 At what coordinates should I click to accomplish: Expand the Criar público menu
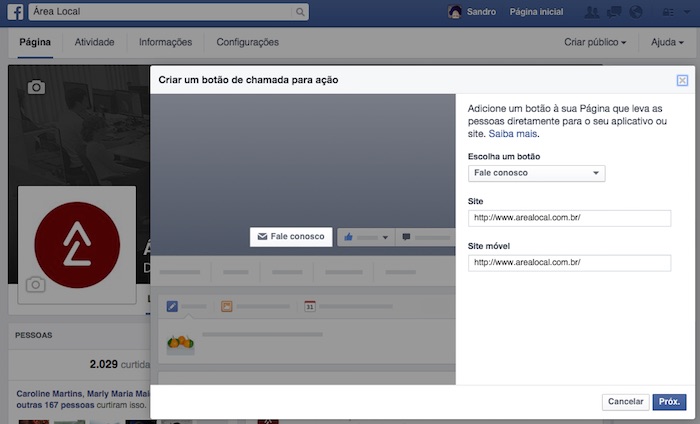pyautogui.click(x=595, y=43)
